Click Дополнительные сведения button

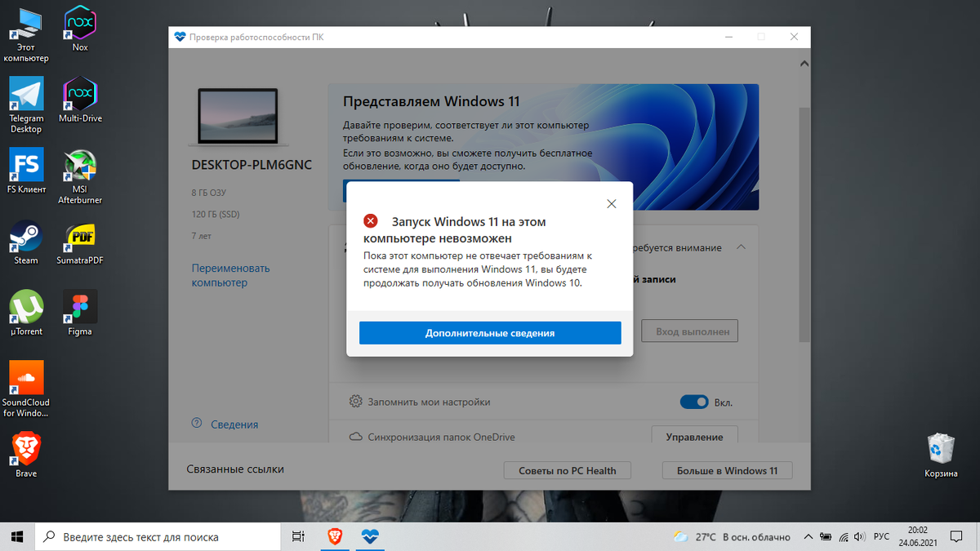click(x=490, y=333)
